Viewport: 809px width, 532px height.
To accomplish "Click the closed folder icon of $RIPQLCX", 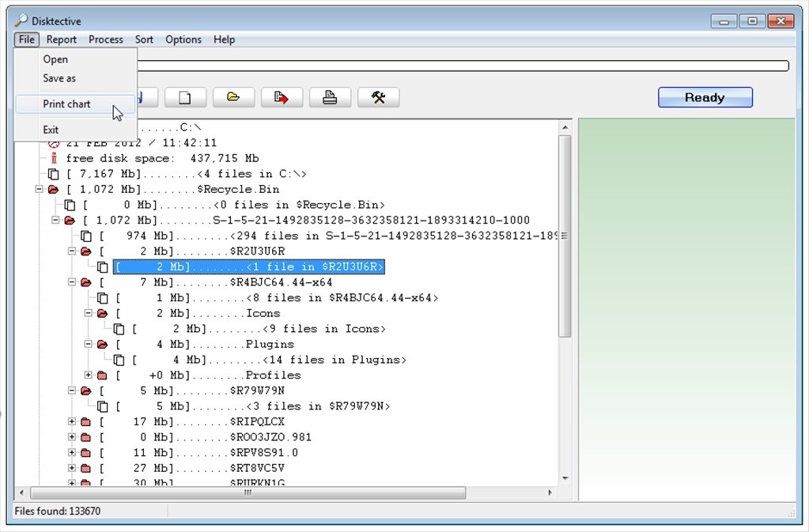I will (x=85, y=421).
